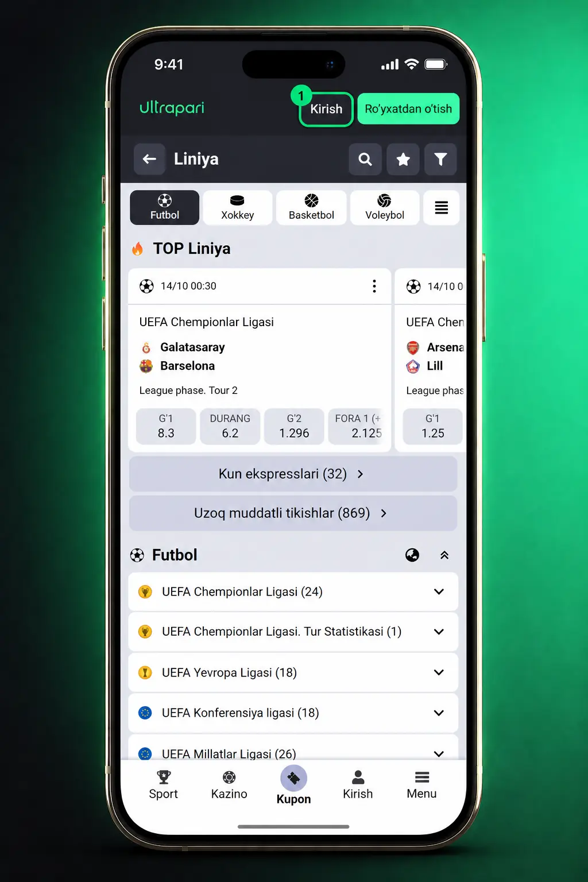This screenshot has width=588, height=882.
Task: Switch to the Xokkey tab
Action: [238, 207]
